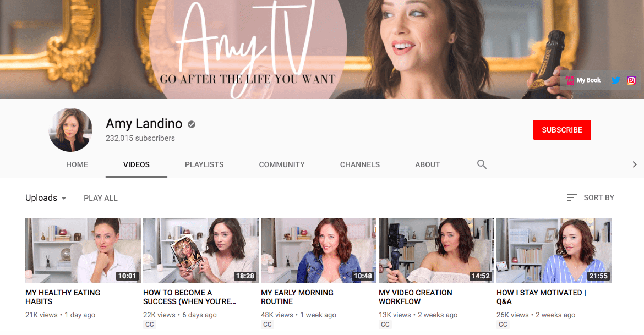Viewport: 644px width, 335px height.
Task: Open Amy Landino's round profile avatar
Action: [x=70, y=130]
